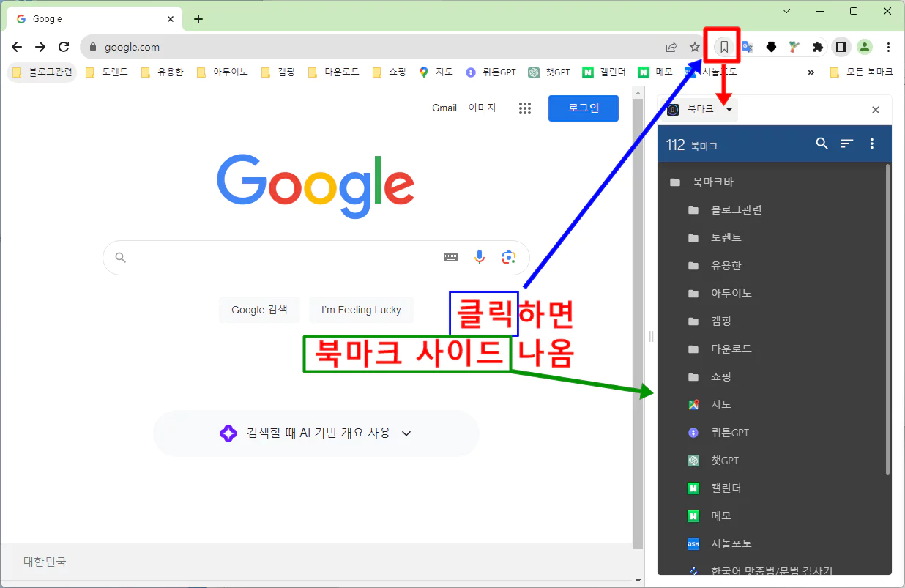The image size is (905, 588).
Task: Start a voice search with the microphone
Action: click(x=480, y=257)
